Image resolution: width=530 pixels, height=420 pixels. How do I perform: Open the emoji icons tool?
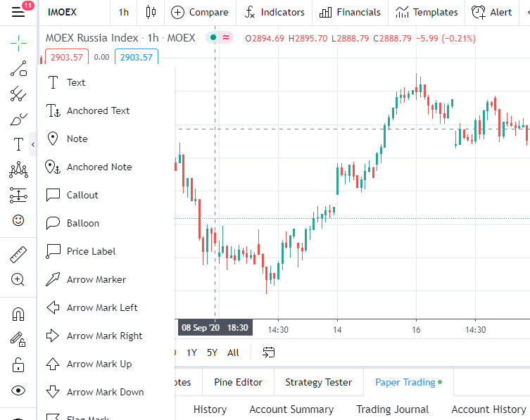(18, 220)
